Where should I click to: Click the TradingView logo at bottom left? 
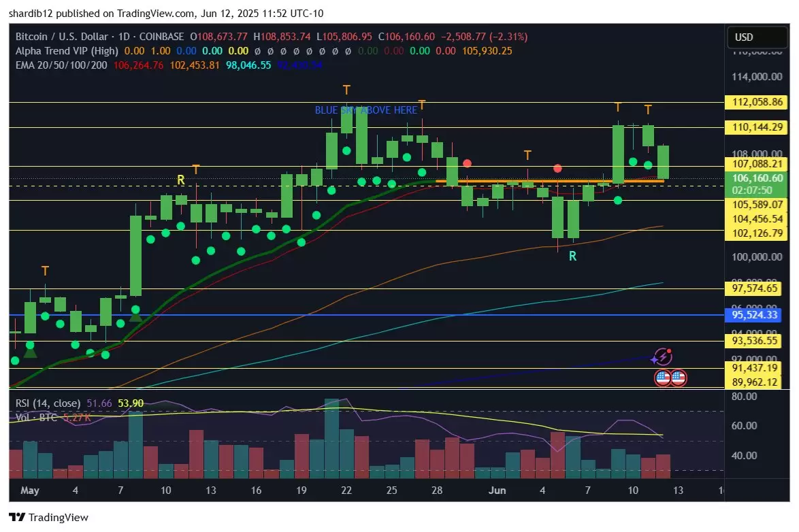(x=48, y=517)
